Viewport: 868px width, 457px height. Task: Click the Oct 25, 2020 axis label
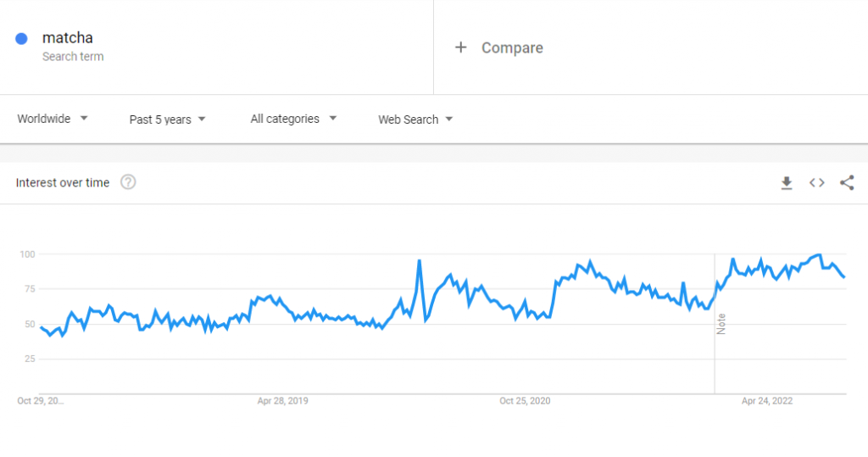coord(525,401)
